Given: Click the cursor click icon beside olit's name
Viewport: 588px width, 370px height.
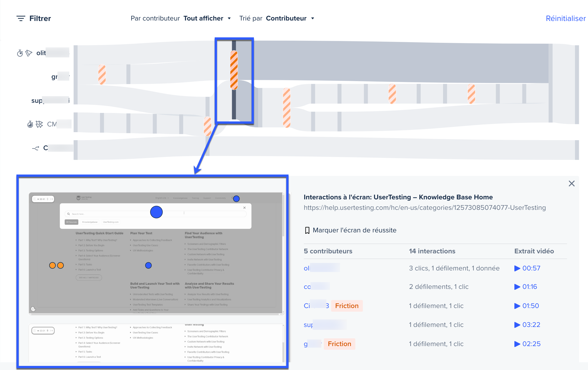Looking at the screenshot, I should [x=28, y=53].
